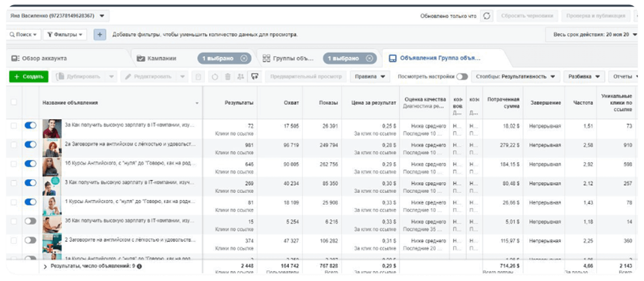Sort by 'Потраченная сумма' column header
Viewport: 644px width, 281px height.
(503, 103)
